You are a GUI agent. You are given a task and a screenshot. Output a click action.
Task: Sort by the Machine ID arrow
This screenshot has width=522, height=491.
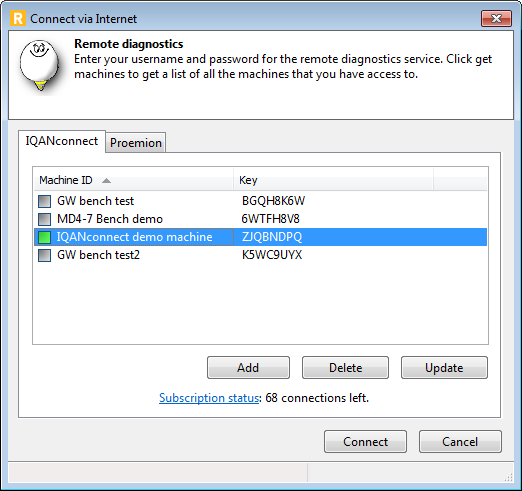click(106, 181)
